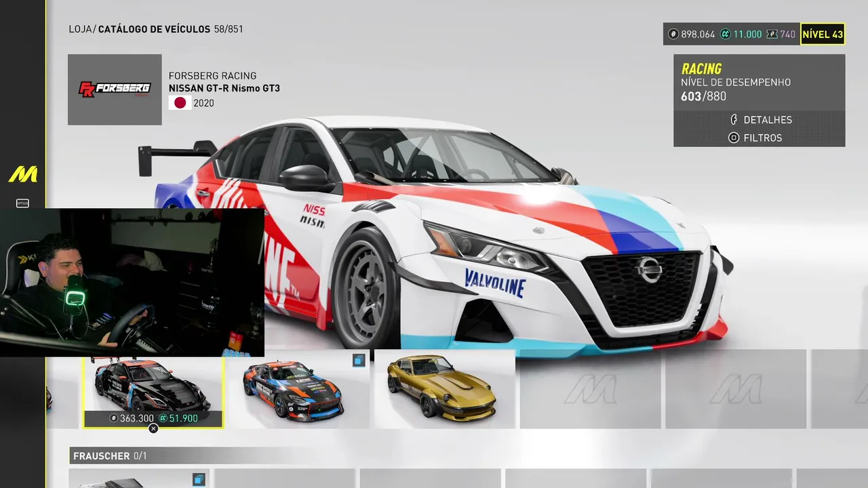This screenshot has width=868, height=488.
Task: Click the Japan flag icon next to 2020
Action: (x=180, y=103)
